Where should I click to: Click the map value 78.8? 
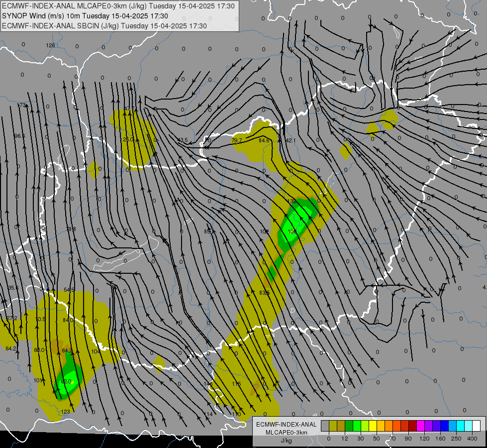point(71,229)
